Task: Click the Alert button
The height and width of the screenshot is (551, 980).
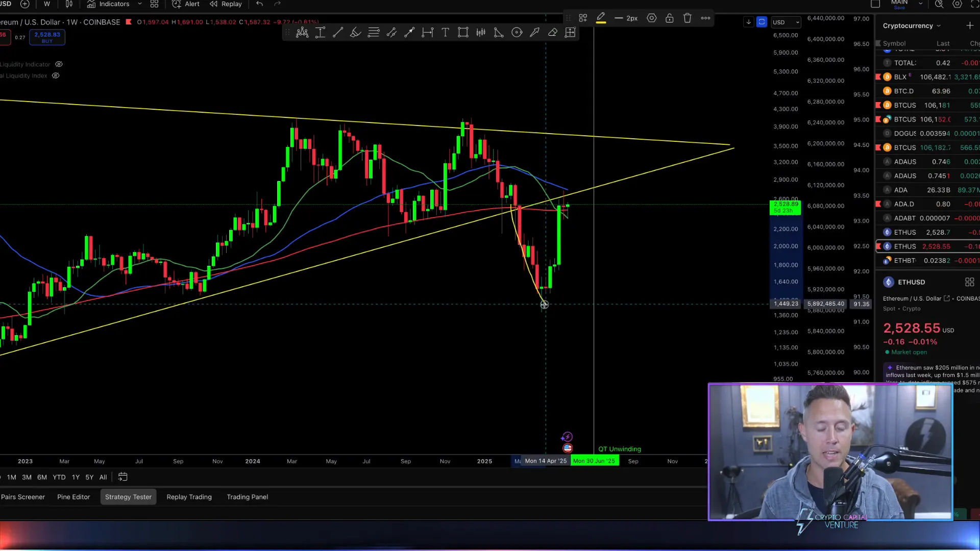Action: pos(186,4)
